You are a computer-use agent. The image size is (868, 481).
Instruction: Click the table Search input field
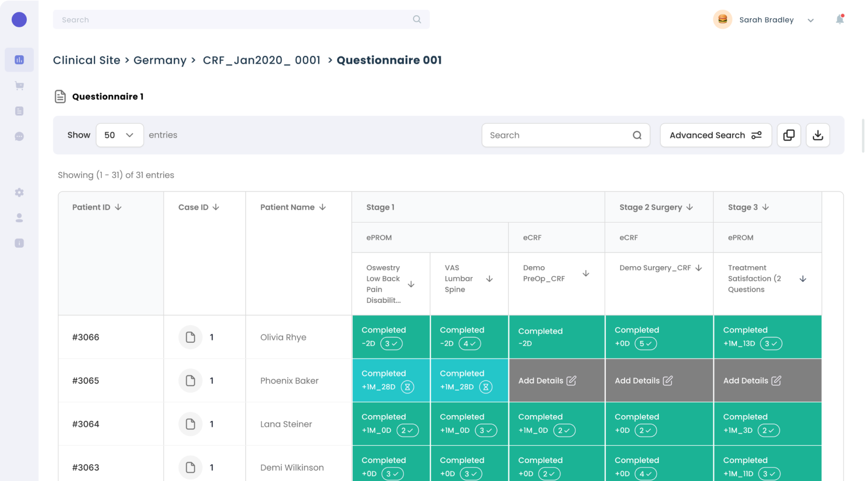pos(559,135)
